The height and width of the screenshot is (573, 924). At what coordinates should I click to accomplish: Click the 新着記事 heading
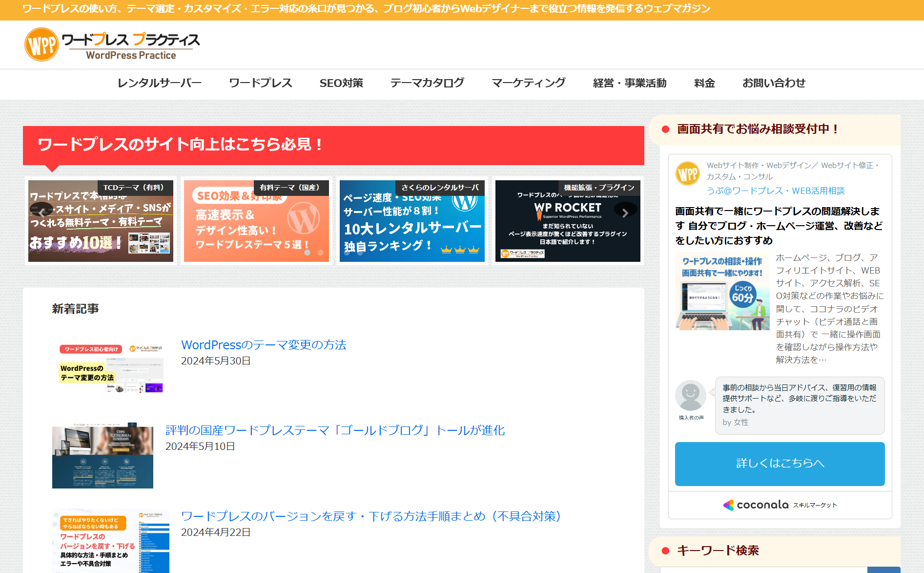tap(76, 309)
